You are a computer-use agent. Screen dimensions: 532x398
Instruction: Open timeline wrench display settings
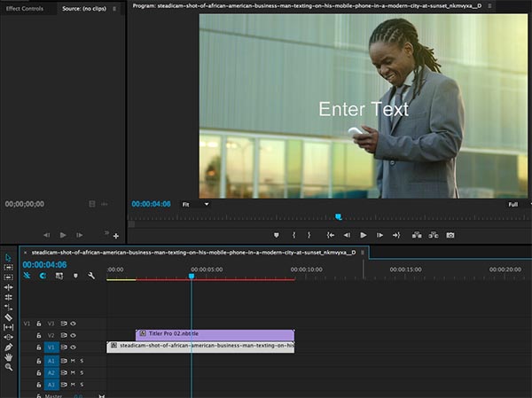[90, 276]
